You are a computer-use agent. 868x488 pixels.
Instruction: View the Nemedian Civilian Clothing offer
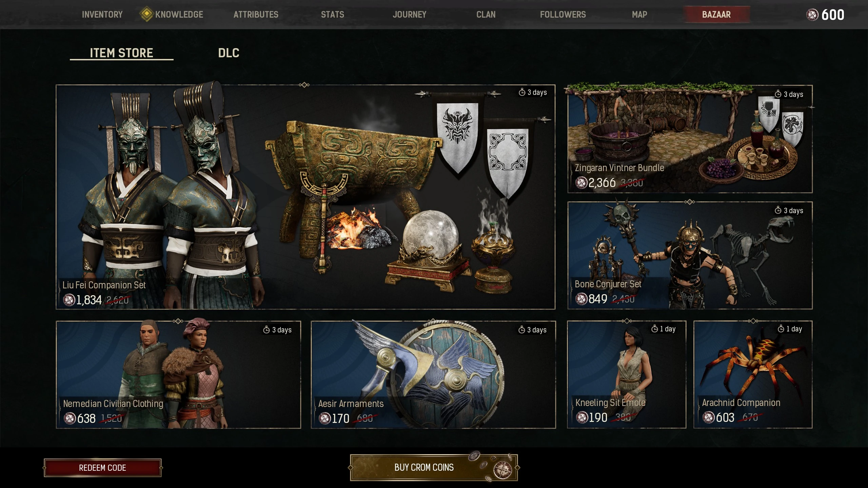click(178, 375)
